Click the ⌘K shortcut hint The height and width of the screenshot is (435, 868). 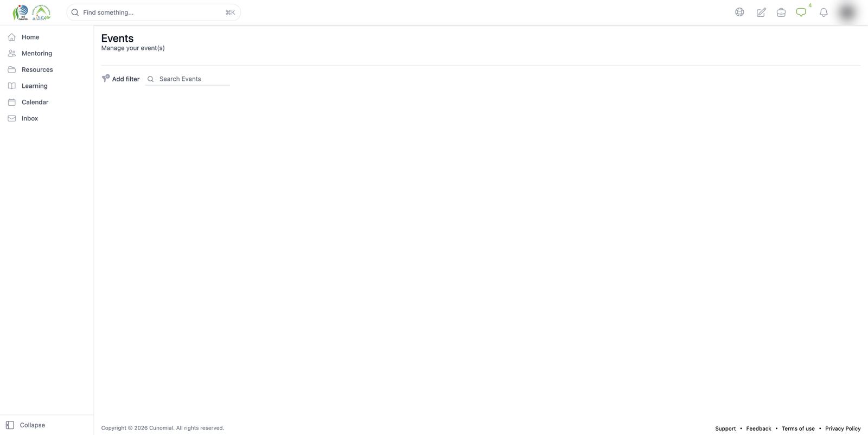(230, 12)
